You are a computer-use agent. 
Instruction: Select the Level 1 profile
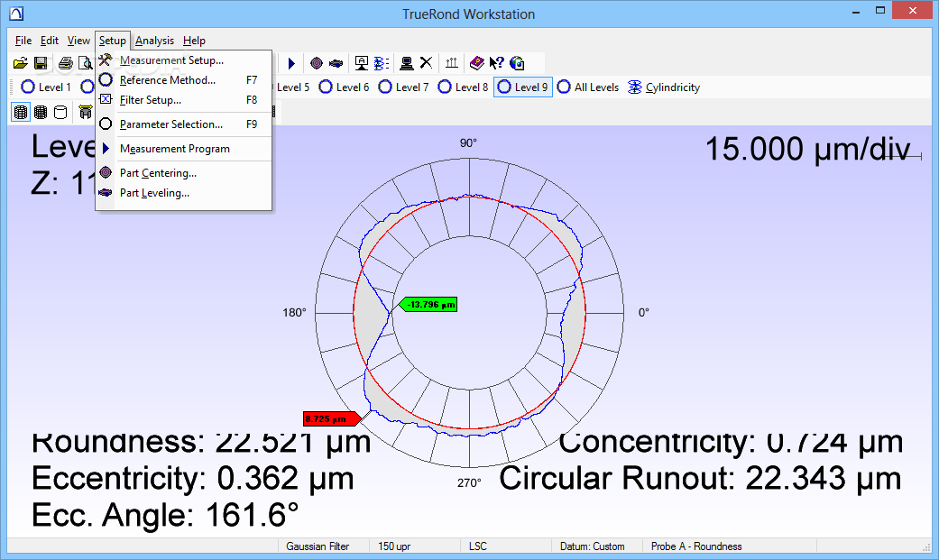(x=46, y=87)
